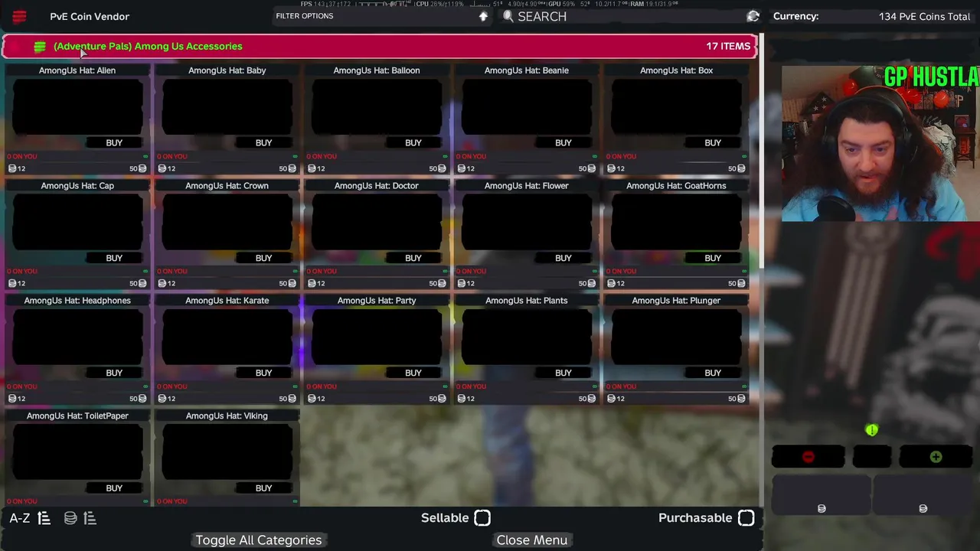Click the upward arrow in Filter Options
This screenshot has width=980, height=551.
[483, 16]
